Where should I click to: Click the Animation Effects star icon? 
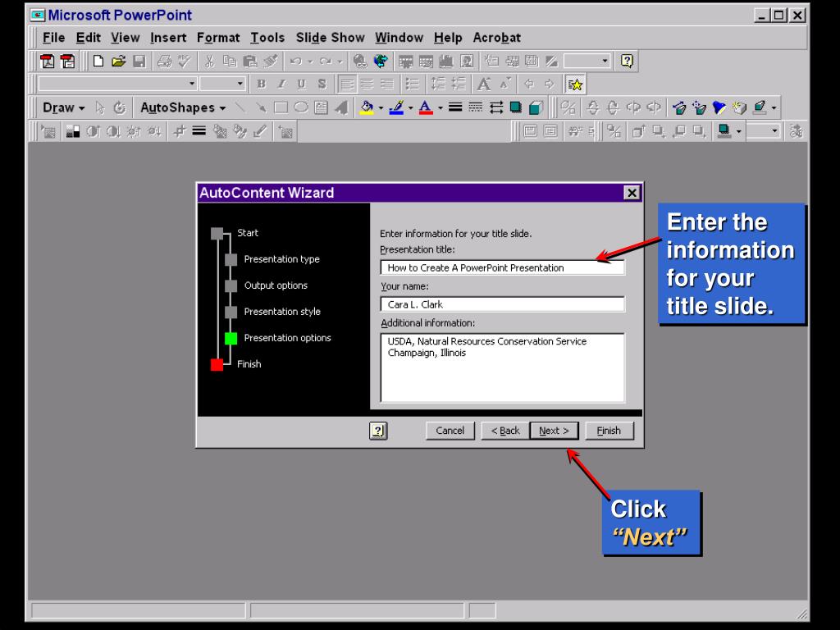(x=575, y=84)
